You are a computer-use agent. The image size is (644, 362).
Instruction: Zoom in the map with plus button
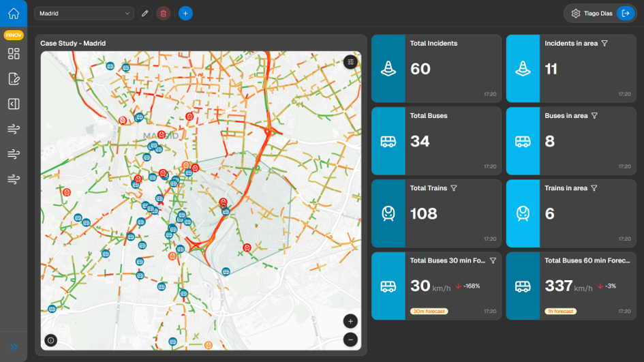coord(350,321)
